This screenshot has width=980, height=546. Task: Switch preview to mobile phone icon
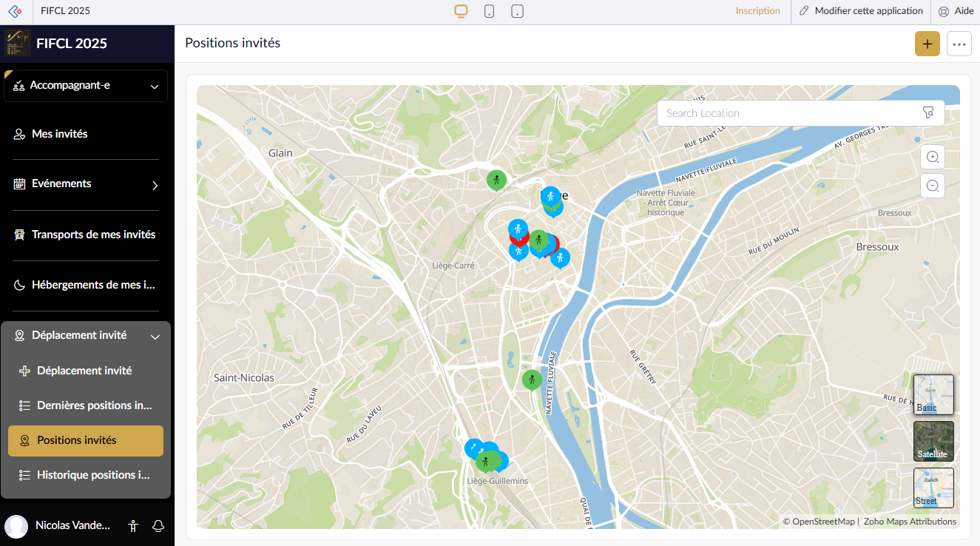[x=490, y=11]
